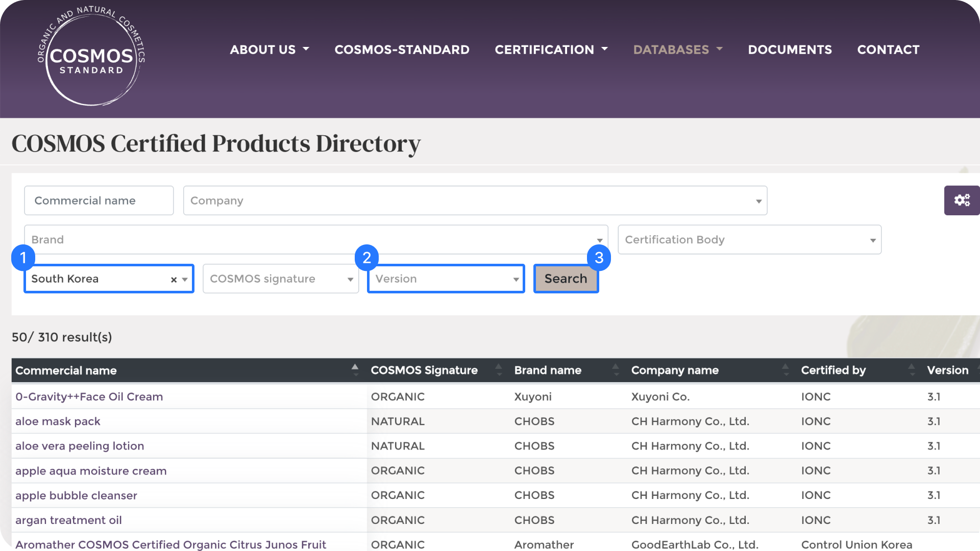The width and height of the screenshot is (980, 551).
Task: Open aloe mask pack product link
Action: pos(58,421)
